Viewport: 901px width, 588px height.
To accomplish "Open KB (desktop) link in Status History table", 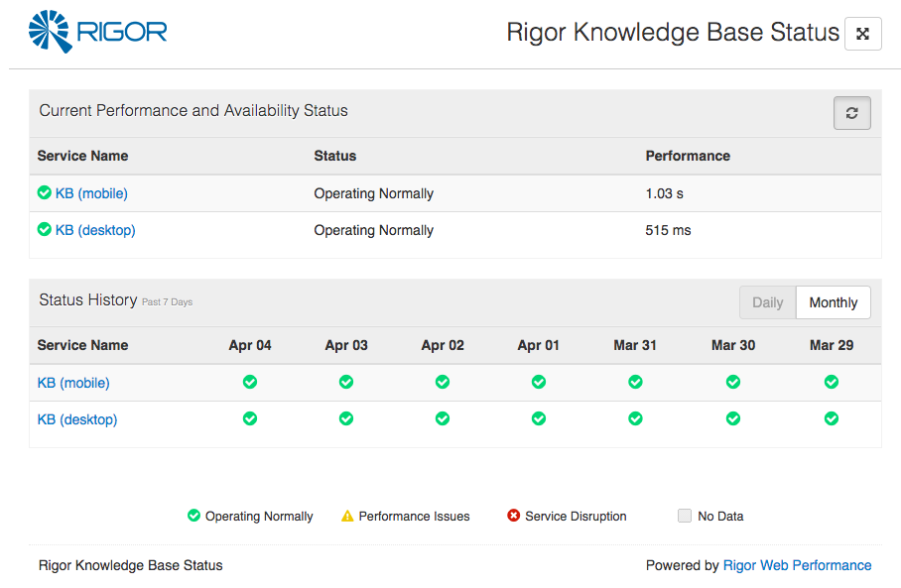I will (x=77, y=419).
